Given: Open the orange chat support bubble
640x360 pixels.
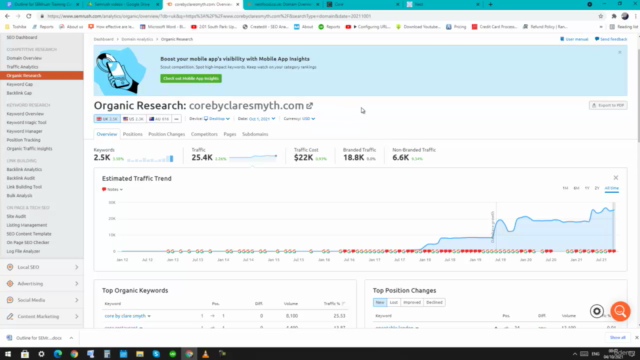Looking at the screenshot, I should 620,311.
